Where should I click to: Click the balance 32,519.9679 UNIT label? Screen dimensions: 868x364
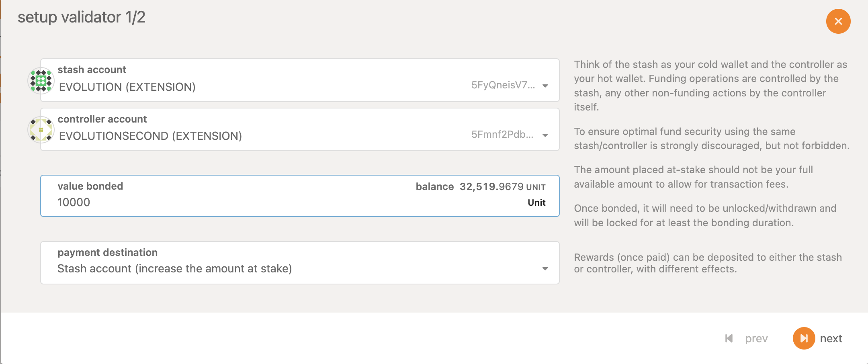pos(481,187)
